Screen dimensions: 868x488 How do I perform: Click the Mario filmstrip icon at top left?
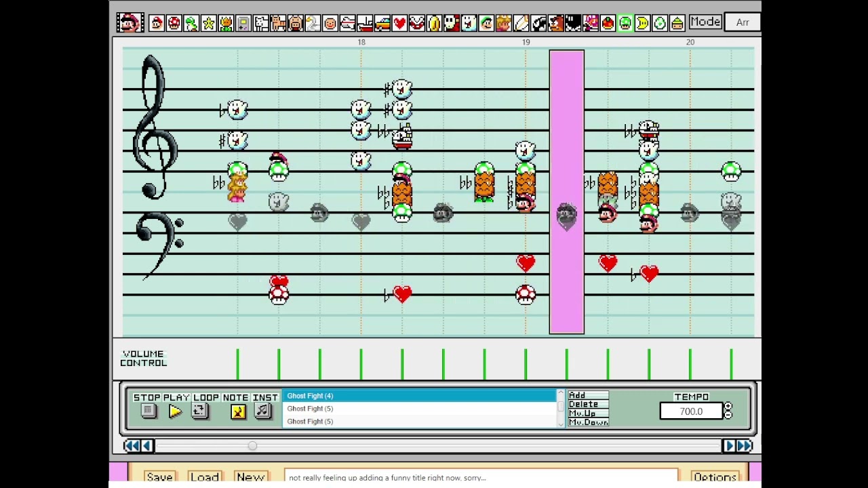point(129,23)
